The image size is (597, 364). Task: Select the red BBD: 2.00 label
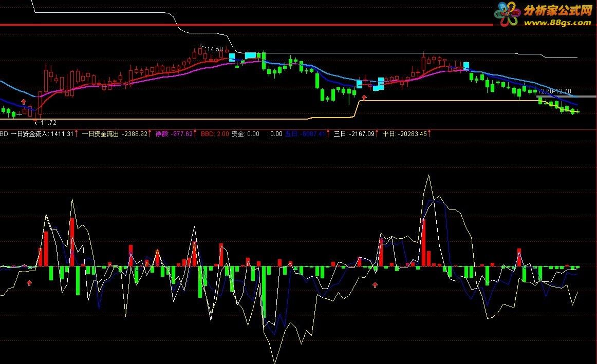215,134
